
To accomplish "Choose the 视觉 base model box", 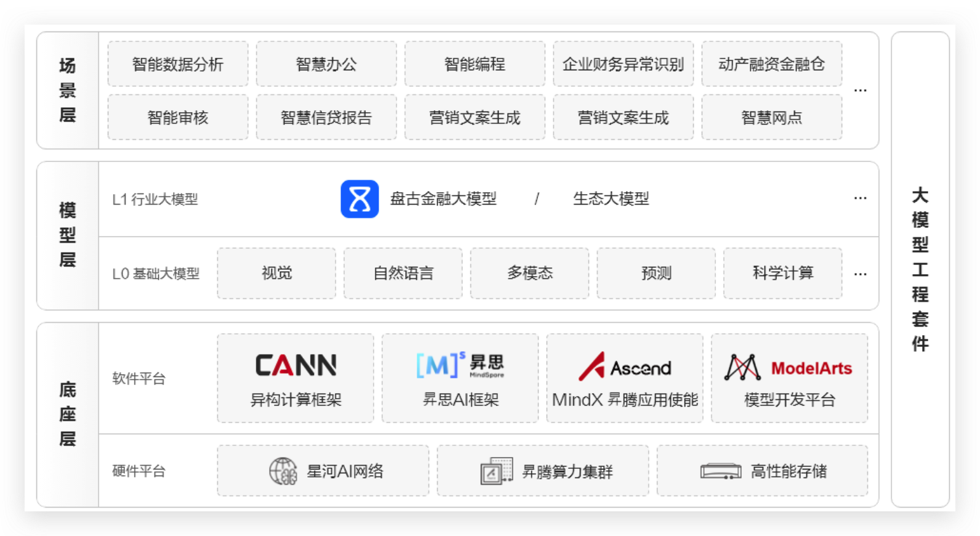I will (276, 273).
